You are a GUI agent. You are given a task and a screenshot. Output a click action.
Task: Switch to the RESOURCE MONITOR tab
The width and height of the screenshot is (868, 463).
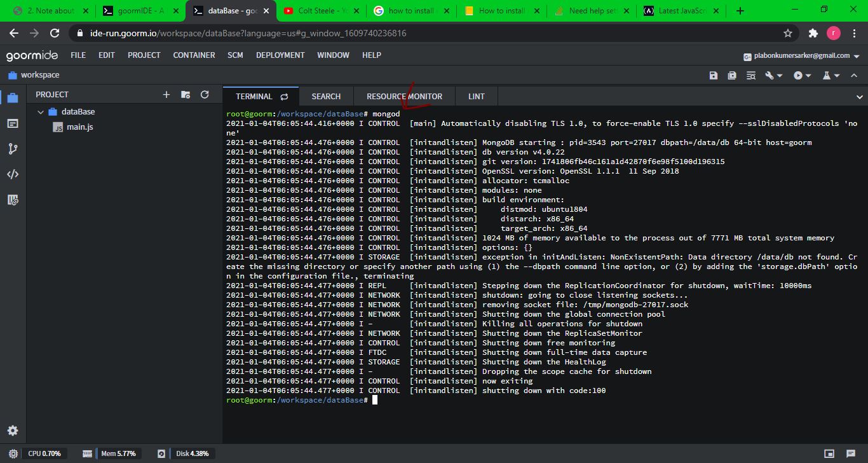[x=404, y=97]
